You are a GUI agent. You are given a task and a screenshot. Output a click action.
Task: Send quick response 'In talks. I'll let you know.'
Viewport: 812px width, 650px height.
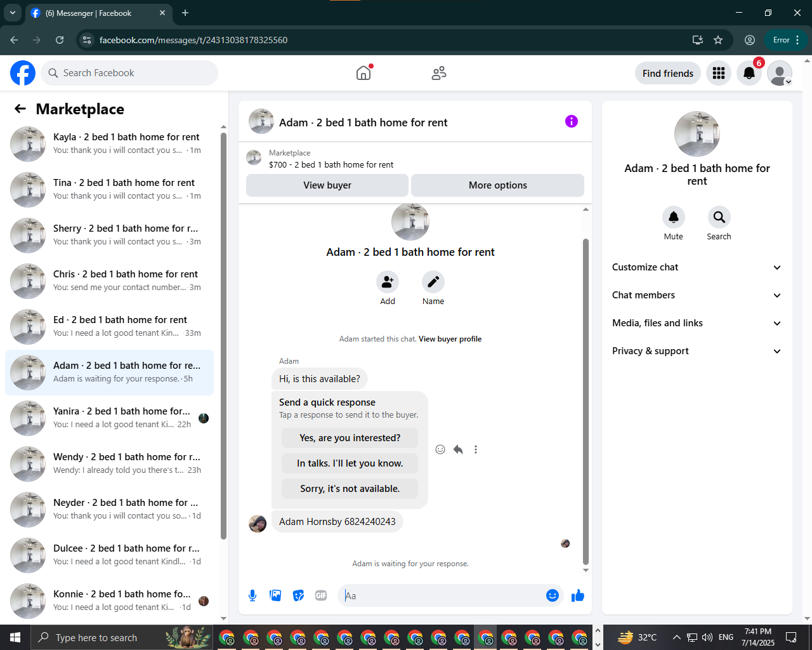pos(350,463)
